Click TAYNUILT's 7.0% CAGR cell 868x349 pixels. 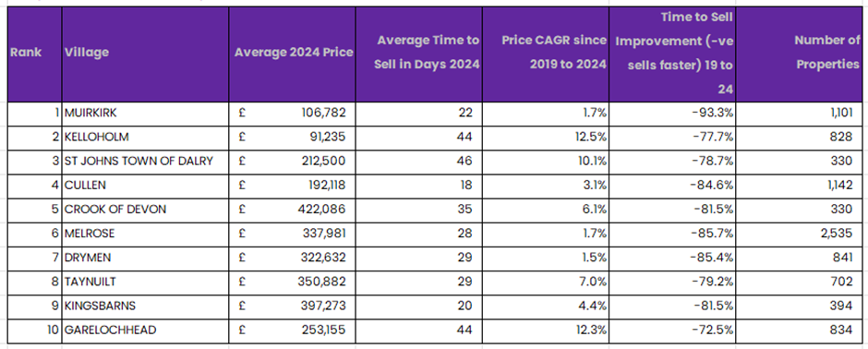point(545,283)
